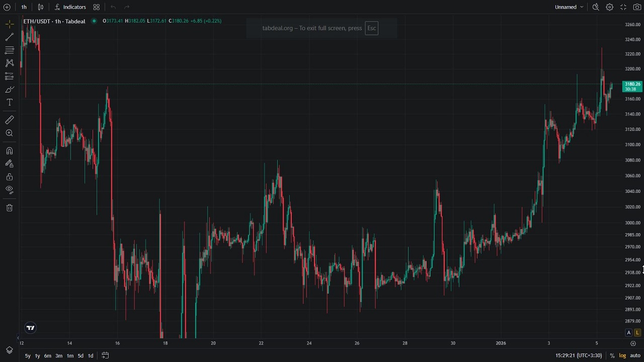Select the 1d date range
The height and width of the screenshot is (362, 644).
coord(91,355)
